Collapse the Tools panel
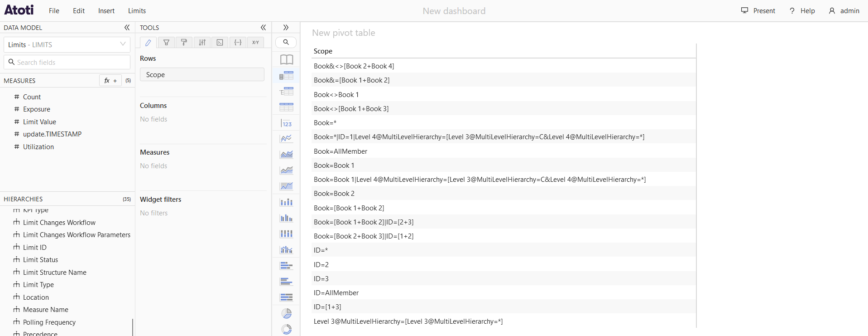Screen dimensions: 868x336 (263, 28)
